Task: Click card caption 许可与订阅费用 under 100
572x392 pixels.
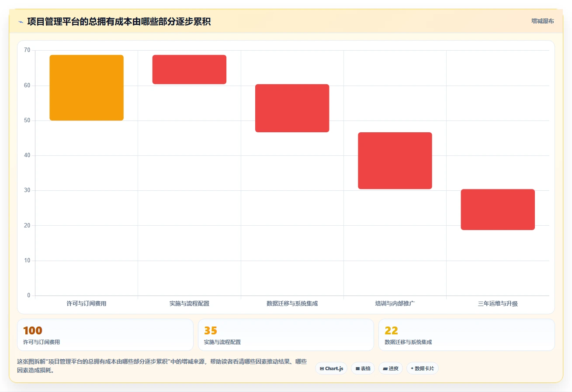Action: [x=42, y=342]
